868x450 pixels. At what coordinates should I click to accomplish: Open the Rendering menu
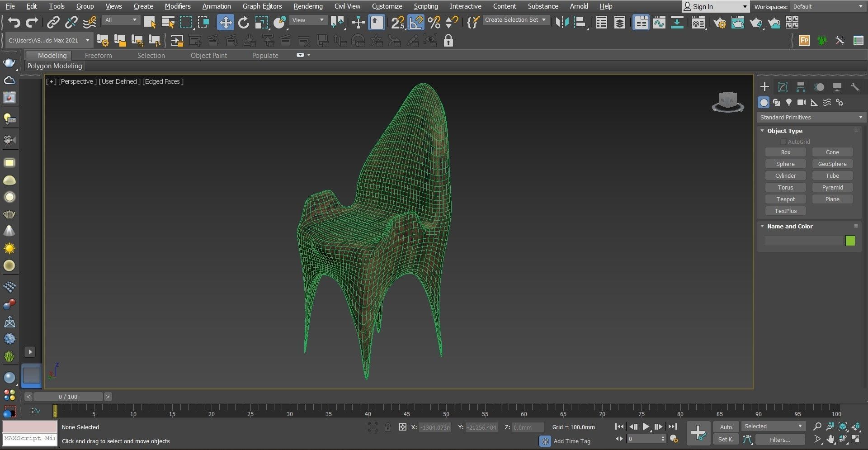(308, 6)
